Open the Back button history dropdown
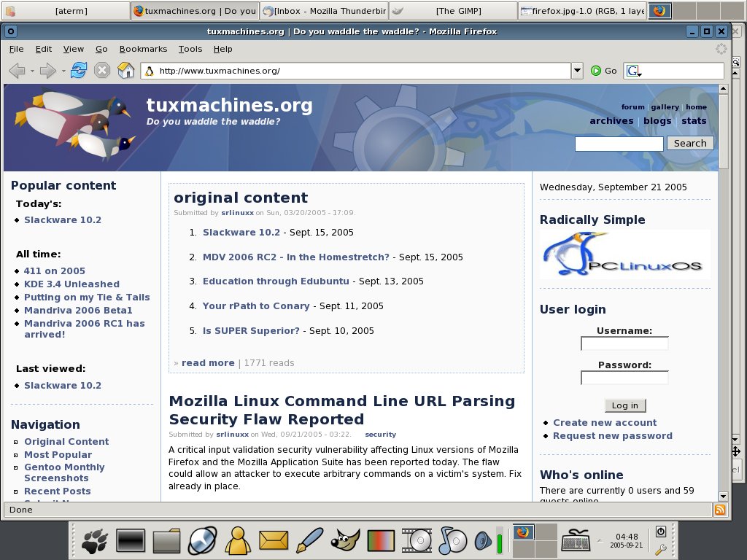The width and height of the screenshot is (747, 560). click(32, 71)
